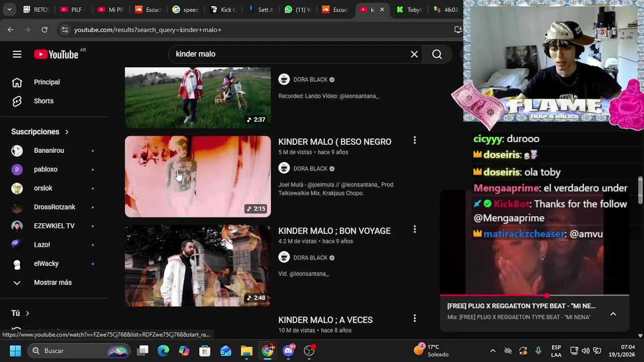This screenshot has height=362, width=644.
Task: Open Discord from the taskbar
Action: 288,350
